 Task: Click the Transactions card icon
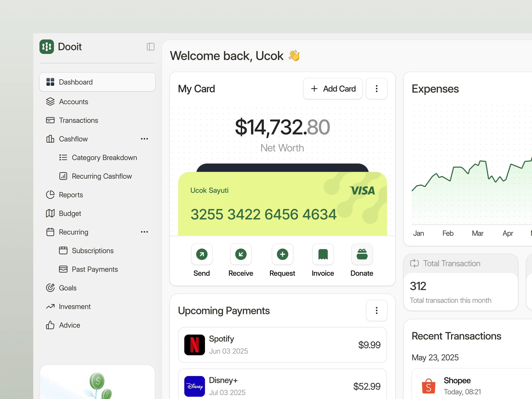tap(50, 120)
